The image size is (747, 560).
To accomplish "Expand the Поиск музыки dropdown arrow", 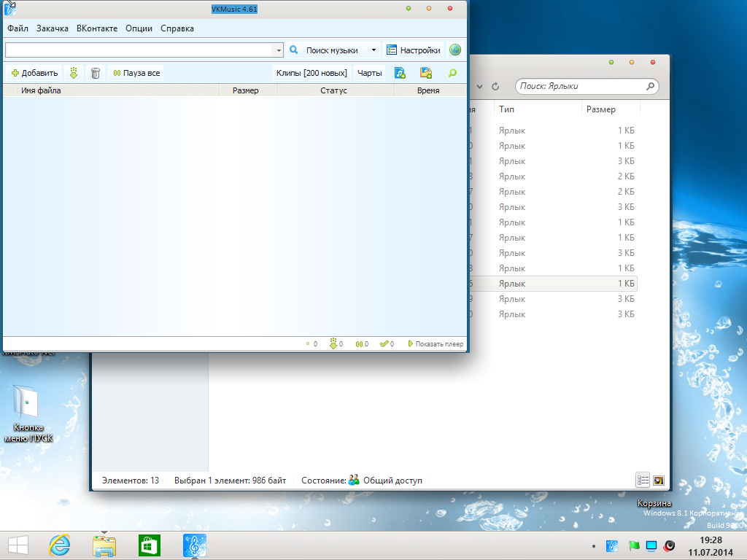I will tap(373, 50).
